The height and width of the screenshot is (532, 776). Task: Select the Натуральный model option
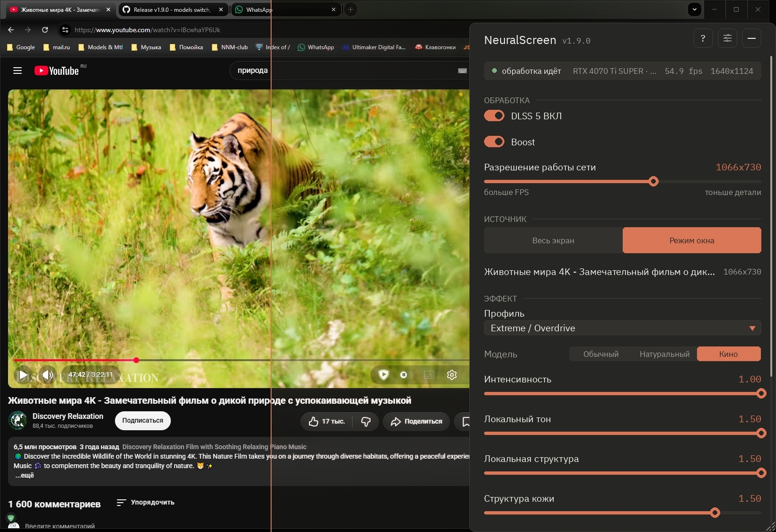point(664,354)
